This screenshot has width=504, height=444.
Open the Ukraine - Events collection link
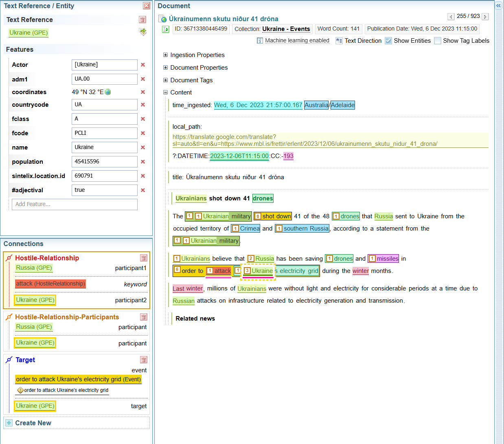[286, 29]
